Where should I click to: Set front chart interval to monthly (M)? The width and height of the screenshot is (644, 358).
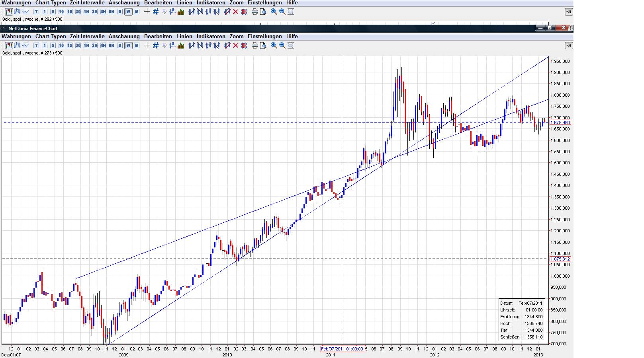(x=137, y=45)
